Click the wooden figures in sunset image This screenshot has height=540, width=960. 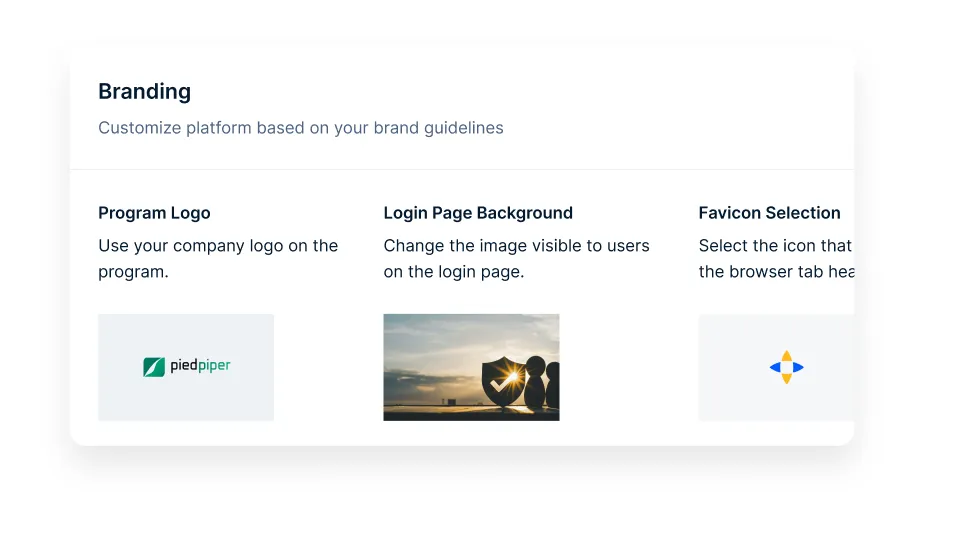click(x=542, y=383)
